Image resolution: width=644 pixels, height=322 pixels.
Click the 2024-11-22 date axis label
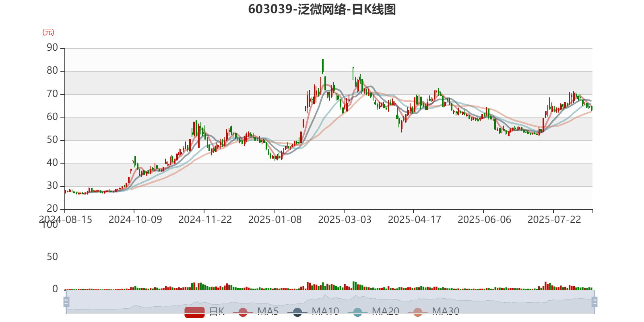[x=205, y=219]
